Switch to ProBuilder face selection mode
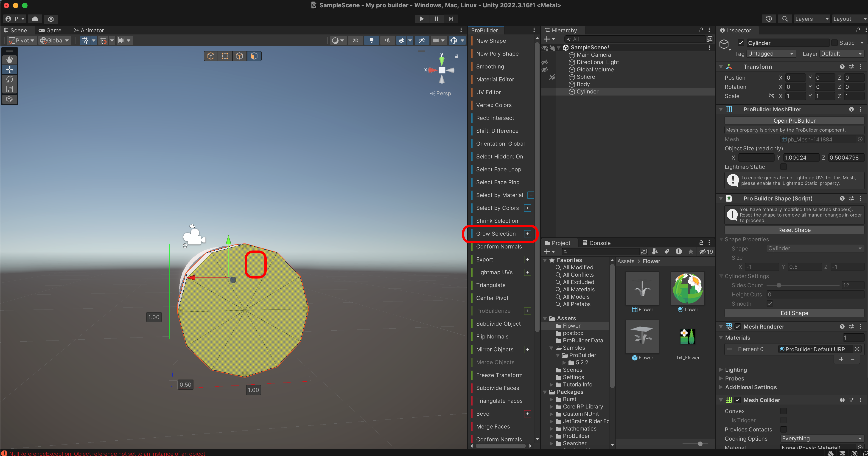Image resolution: width=868 pixels, height=456 pixels. click(254, 56)
